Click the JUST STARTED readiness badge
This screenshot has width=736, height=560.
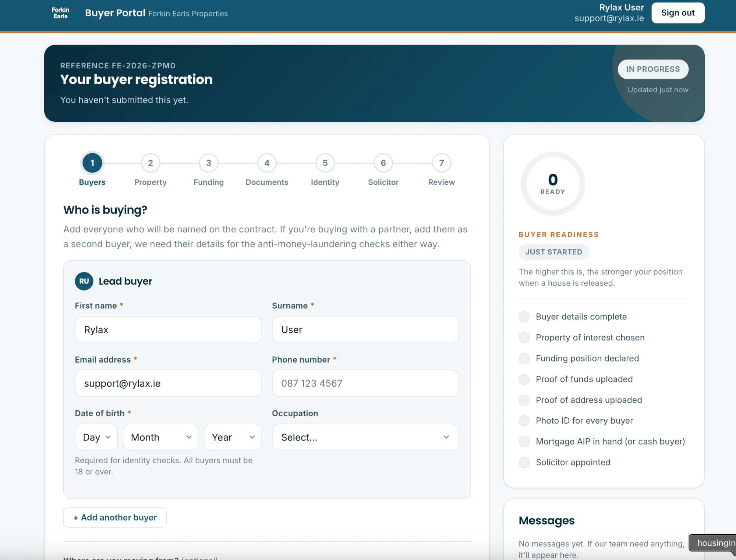coord(553,252)
